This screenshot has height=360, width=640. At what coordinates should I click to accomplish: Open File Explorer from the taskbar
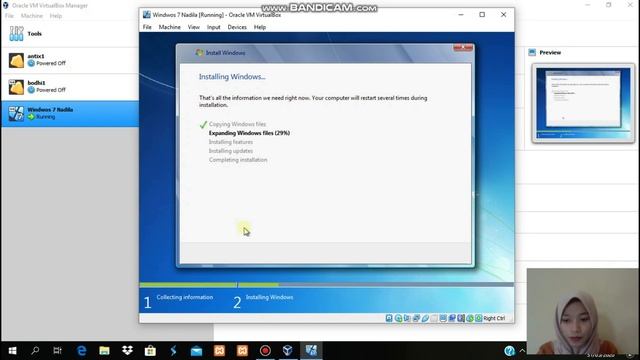tap(104, 351)
